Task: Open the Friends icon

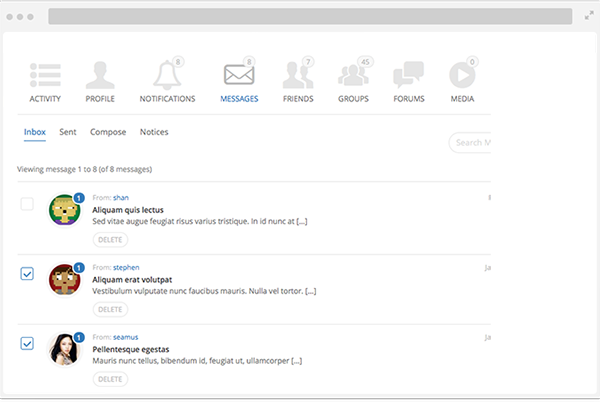Action: [x=297, y=75]
